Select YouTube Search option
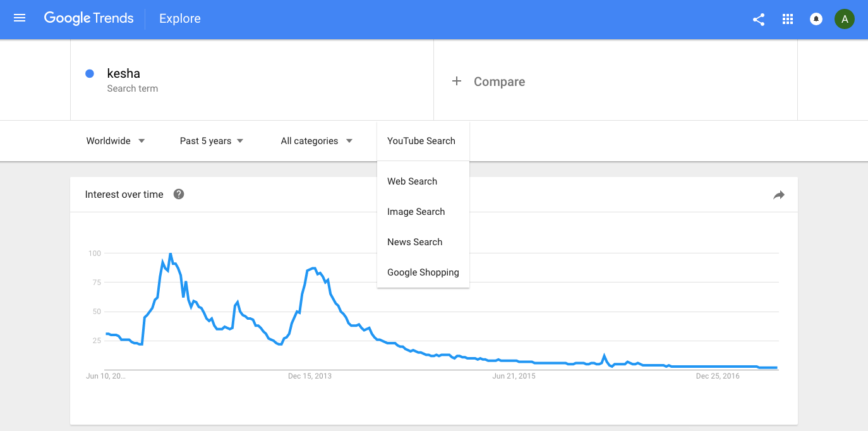 pos(421,141)
